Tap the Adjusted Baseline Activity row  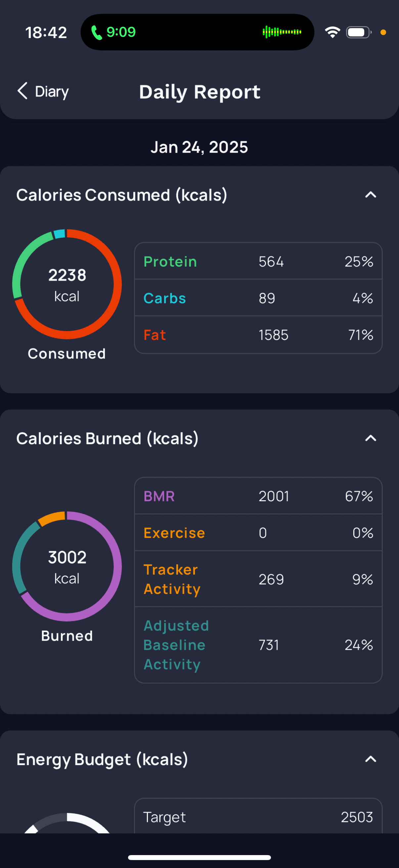pos(258,645)
